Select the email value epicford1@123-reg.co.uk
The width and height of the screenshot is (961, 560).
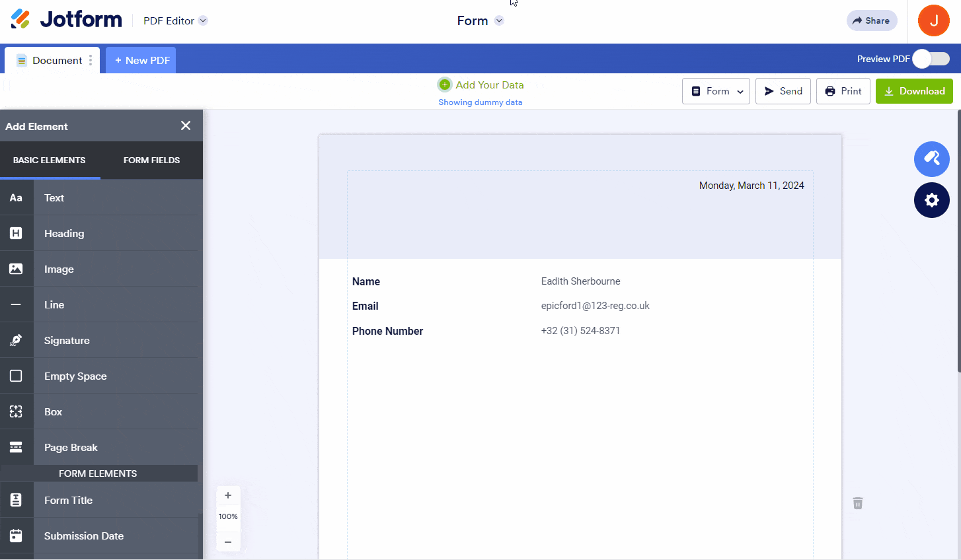pos(595,306)
